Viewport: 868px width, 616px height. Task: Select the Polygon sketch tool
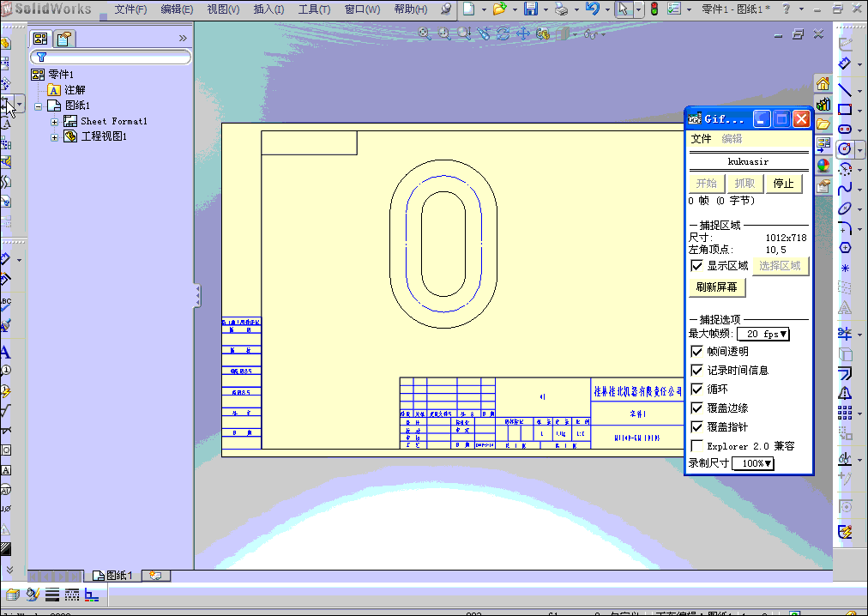[x=845, y=248]
